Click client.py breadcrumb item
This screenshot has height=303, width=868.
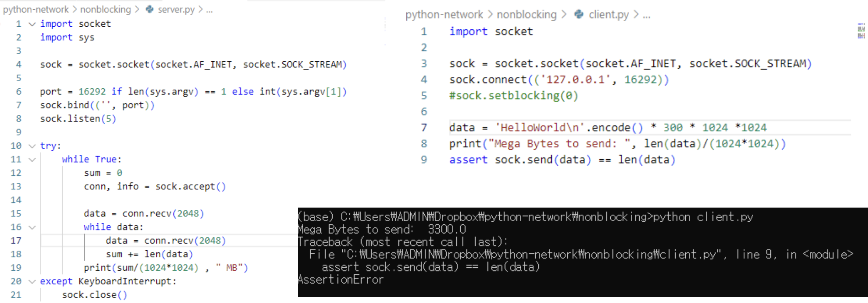(608, 14)
